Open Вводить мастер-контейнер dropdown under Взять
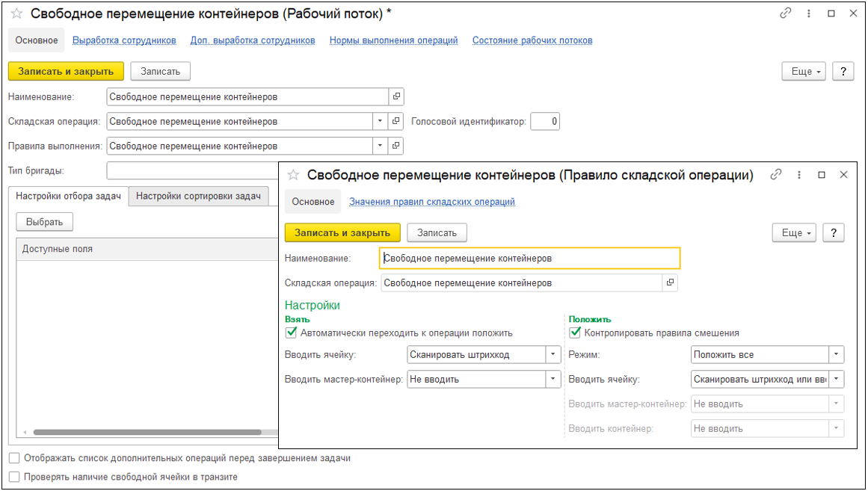Viewport: 868px width, 491px height. tap(553, 379)
